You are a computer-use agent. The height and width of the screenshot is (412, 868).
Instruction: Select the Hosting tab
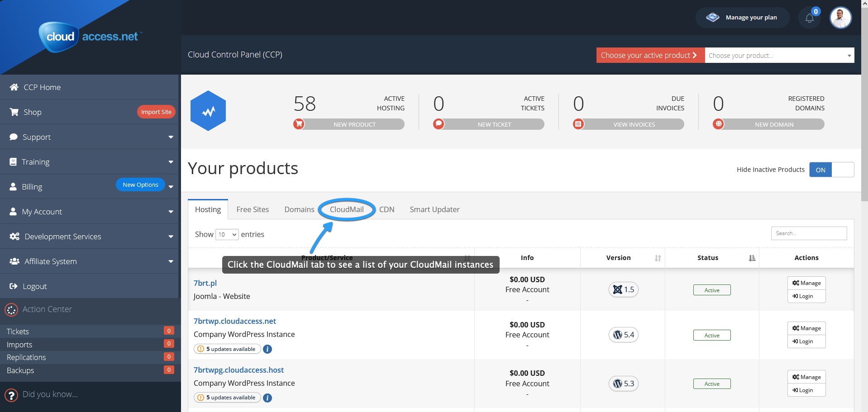[x=208, y=209]
